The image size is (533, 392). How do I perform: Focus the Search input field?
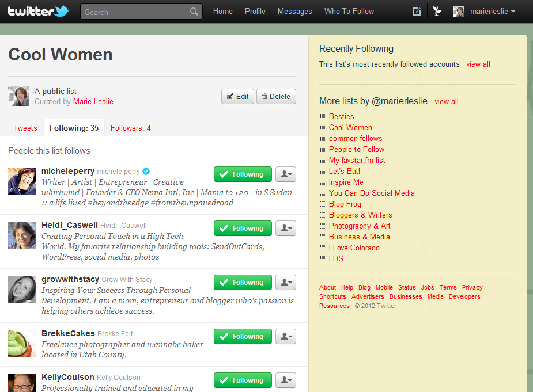coord(135,12)
